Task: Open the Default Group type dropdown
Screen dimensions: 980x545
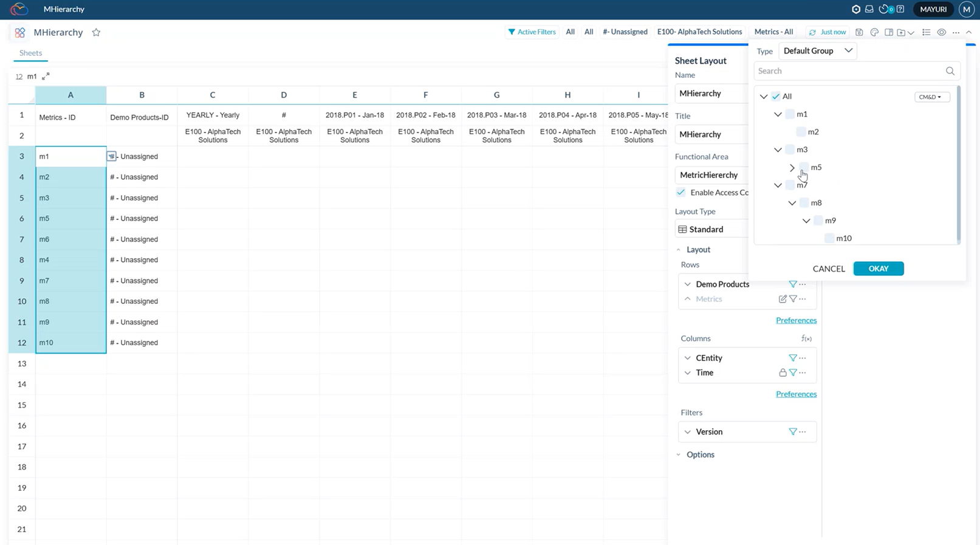Action: tap(817, 51)
